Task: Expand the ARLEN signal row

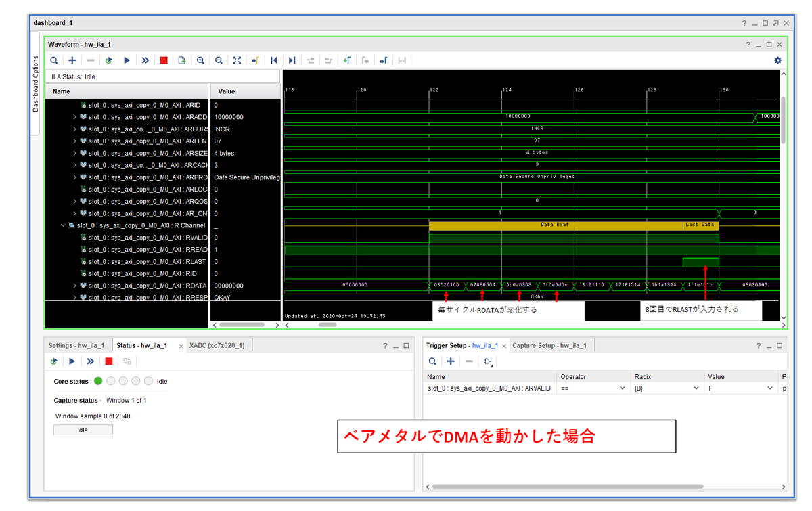Action: [x=75, y=141]
